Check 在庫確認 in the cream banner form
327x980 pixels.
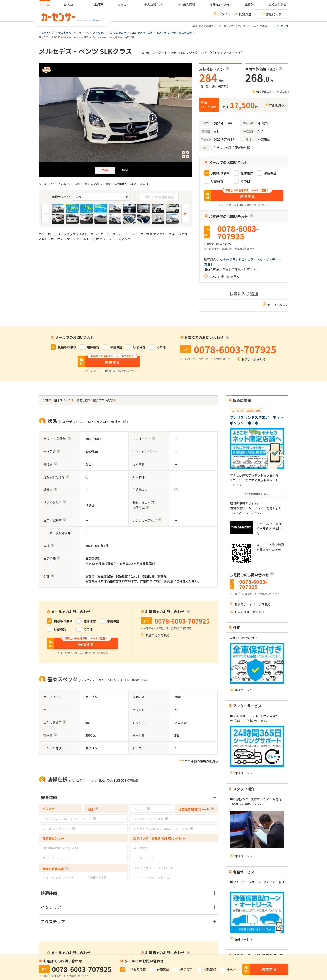[x=82, y=347]
